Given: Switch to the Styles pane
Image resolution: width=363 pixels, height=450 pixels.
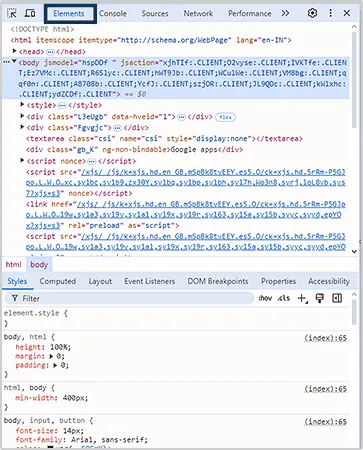Looking at the screenshot, I should [x=17, y=281].
